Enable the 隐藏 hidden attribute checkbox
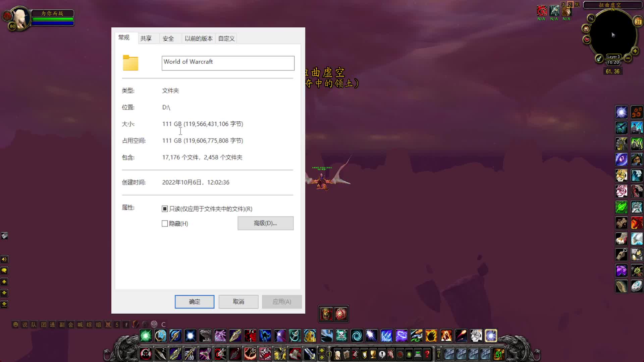This screenshot has height=362, width=644. pyautogui.click(x=165, y=223)
